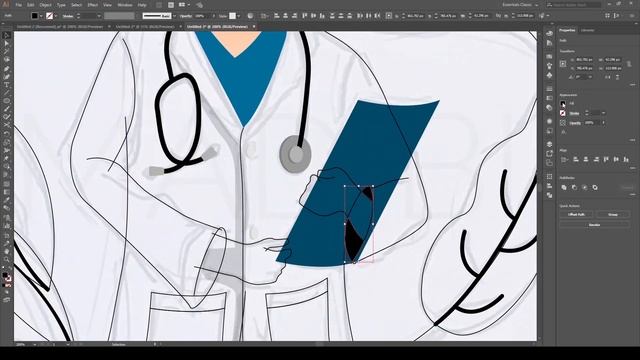Switch to the second Untitled document tab
The width and height of the screenshot is (640, 360).
145,27
